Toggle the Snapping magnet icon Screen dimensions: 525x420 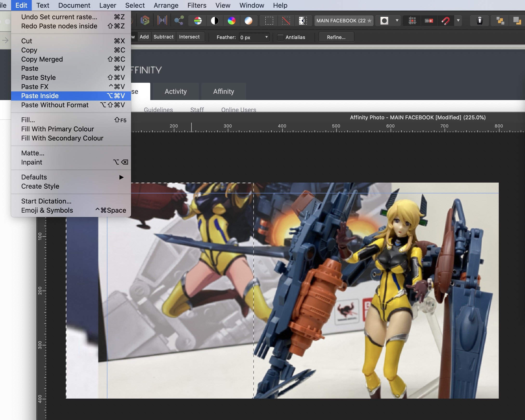point(446,21)
